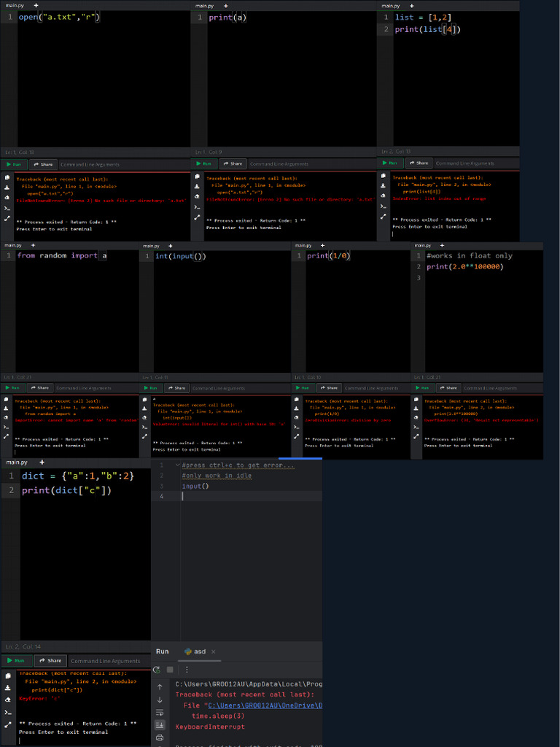The image size is (560, 747).
Task: Download output in the print(a) panel
Action: tap(197, 186)
